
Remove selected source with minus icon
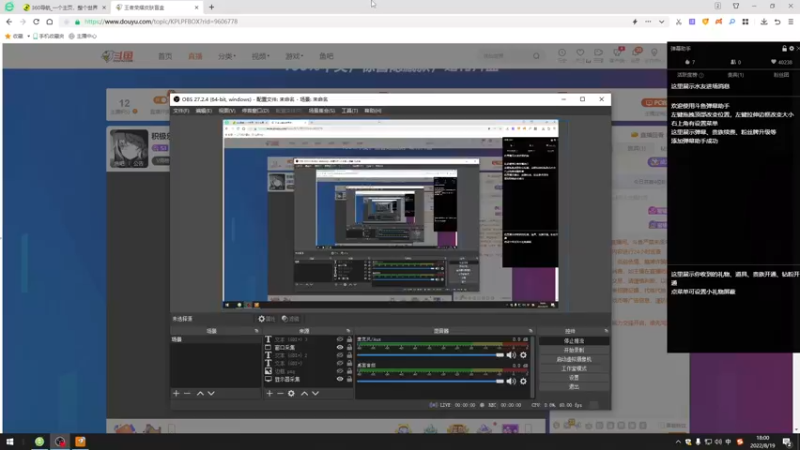click(280, 393)
